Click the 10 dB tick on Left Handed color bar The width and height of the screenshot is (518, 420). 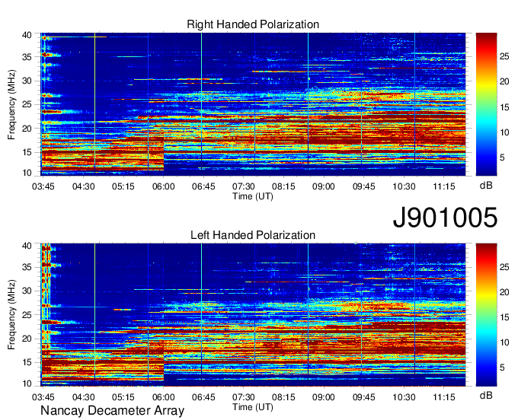[504, 342]
